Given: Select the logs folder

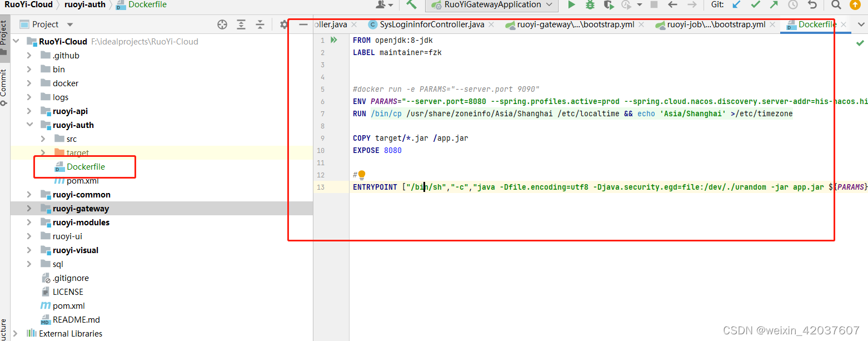Looking at the screenshot, I should pos(61,97).
